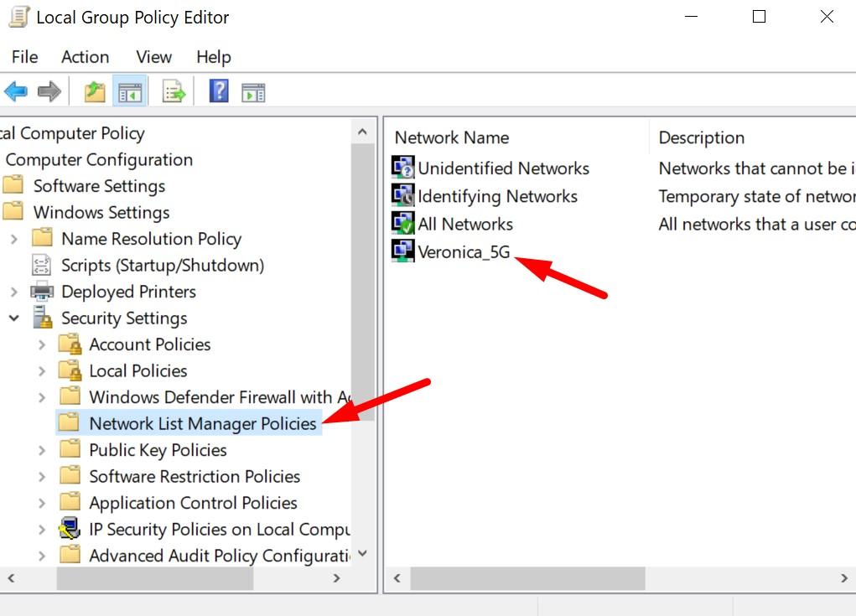Viewport: 856px width, 616px height.
Task: Click the Up one level folder icon
Action: coord(95,91)
